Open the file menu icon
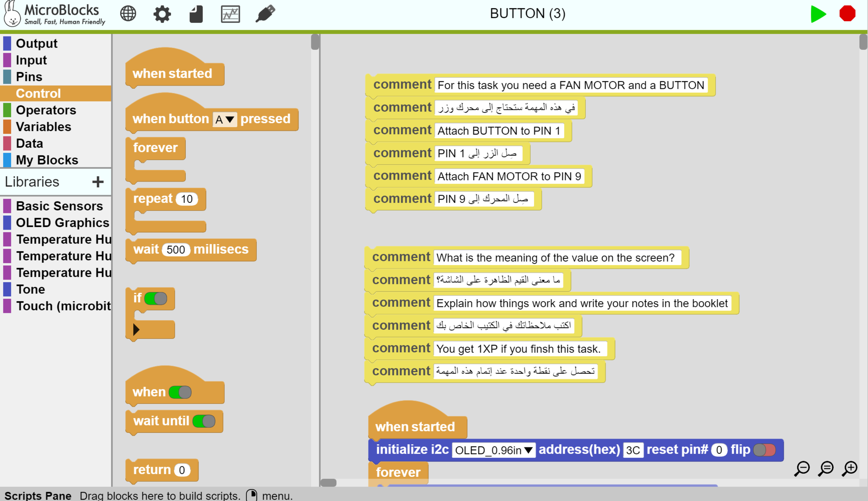868x501 pixels. tap(196, 14)
